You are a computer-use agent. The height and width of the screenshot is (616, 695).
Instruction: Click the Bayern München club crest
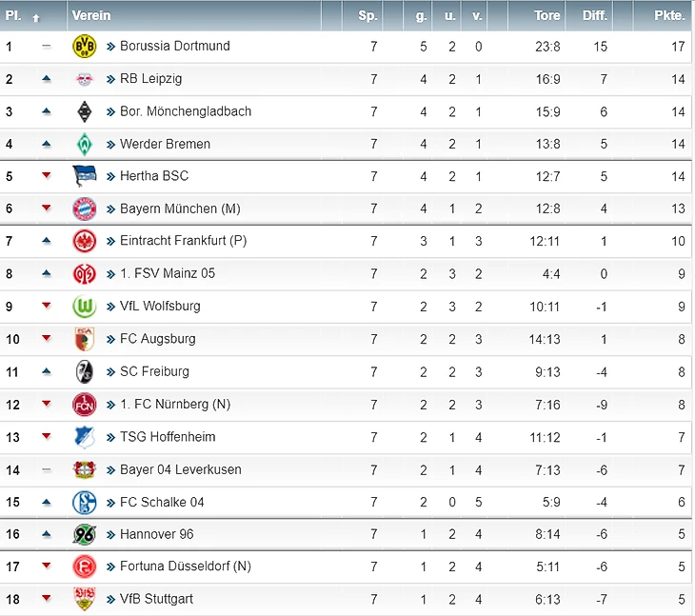(85, 209)
